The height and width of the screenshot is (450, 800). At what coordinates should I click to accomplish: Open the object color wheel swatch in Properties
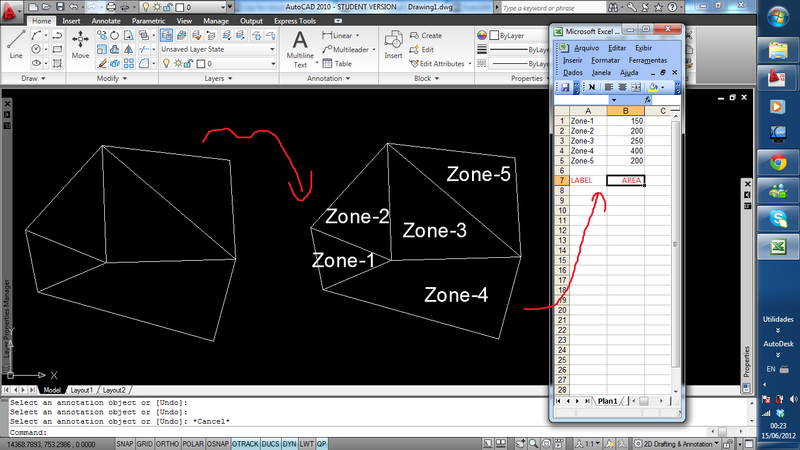pos(482,35)
